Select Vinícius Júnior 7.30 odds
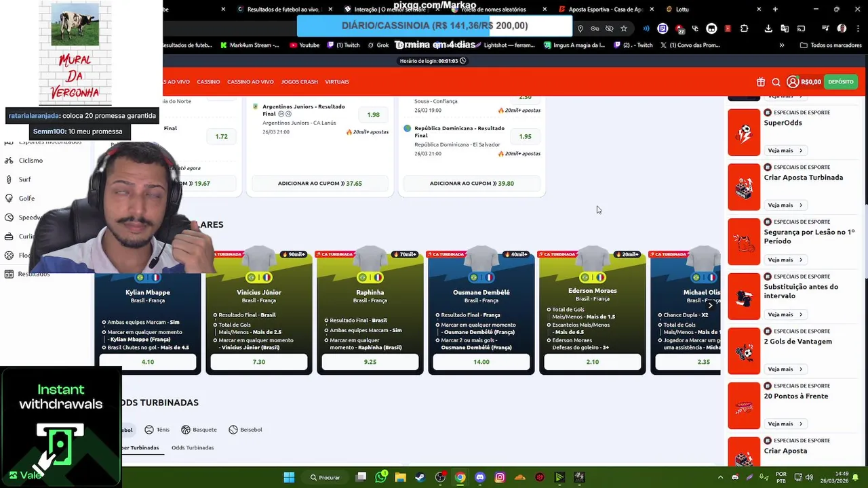 click(259, 362)
